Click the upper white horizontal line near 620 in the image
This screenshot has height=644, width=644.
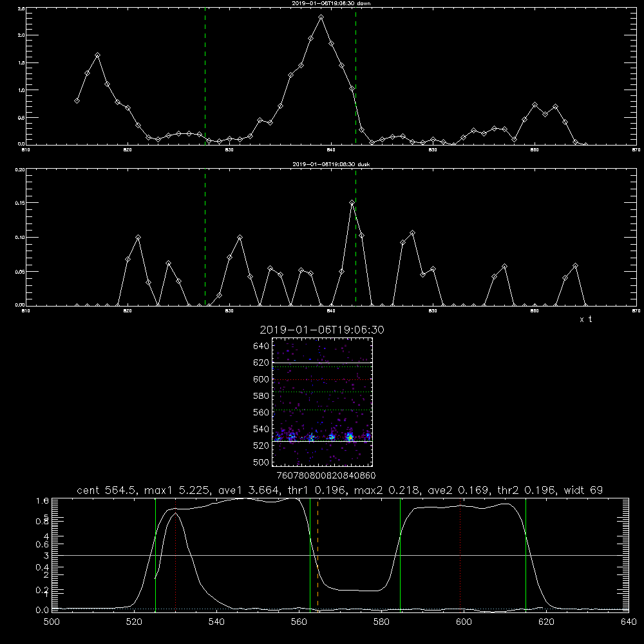[322, 363]
